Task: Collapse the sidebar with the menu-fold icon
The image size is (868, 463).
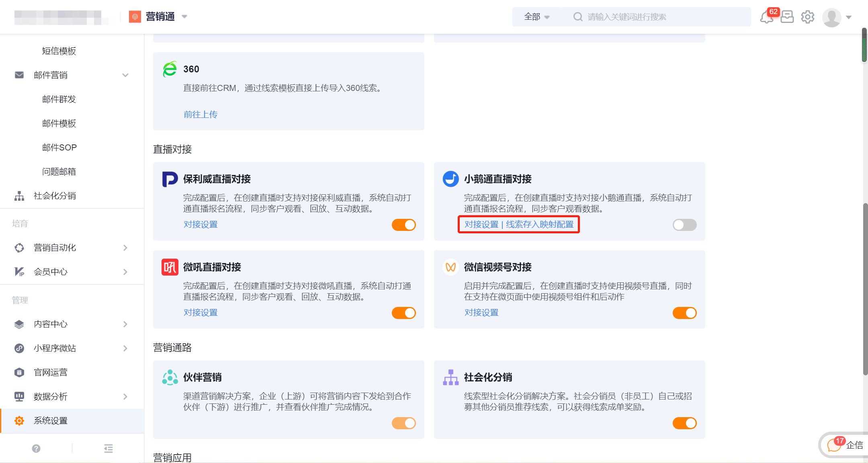Action: pyautogui.click(x=108, y=449)
